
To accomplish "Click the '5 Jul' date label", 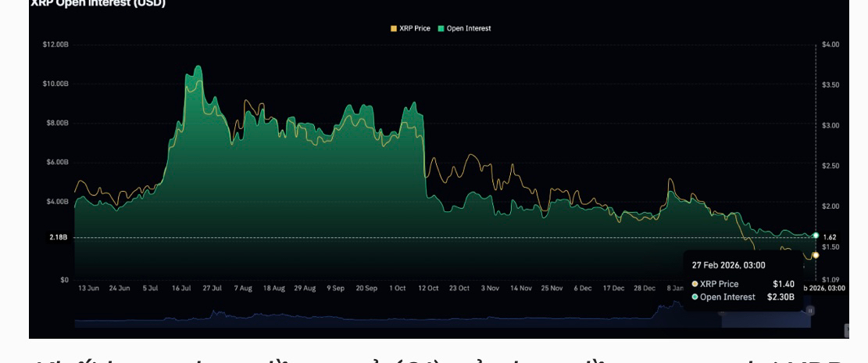I will coord(151,289).
